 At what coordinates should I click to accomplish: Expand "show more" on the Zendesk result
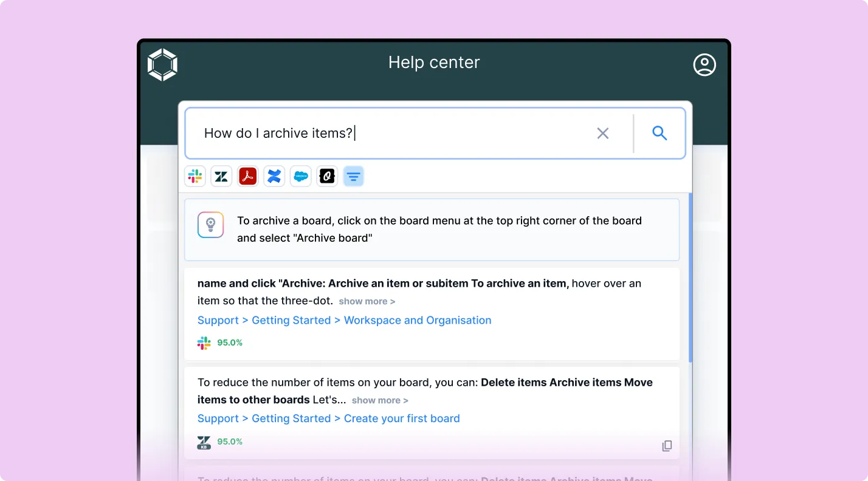pos(379,400)
